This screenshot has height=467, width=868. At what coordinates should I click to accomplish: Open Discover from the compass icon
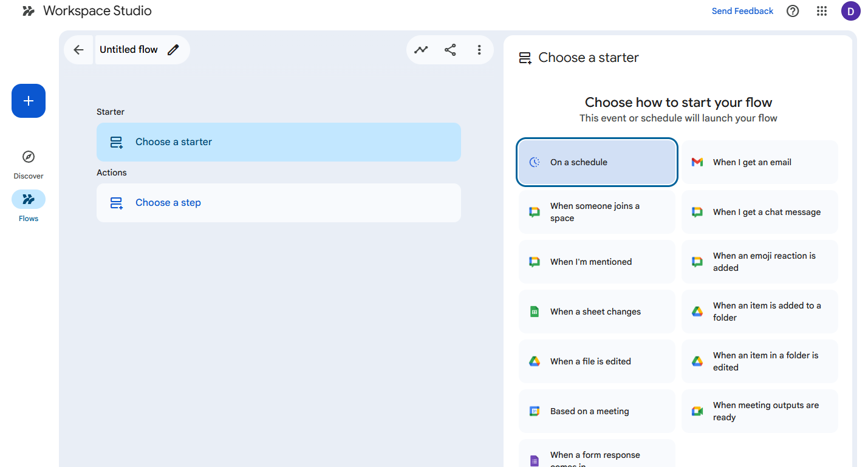29,157
